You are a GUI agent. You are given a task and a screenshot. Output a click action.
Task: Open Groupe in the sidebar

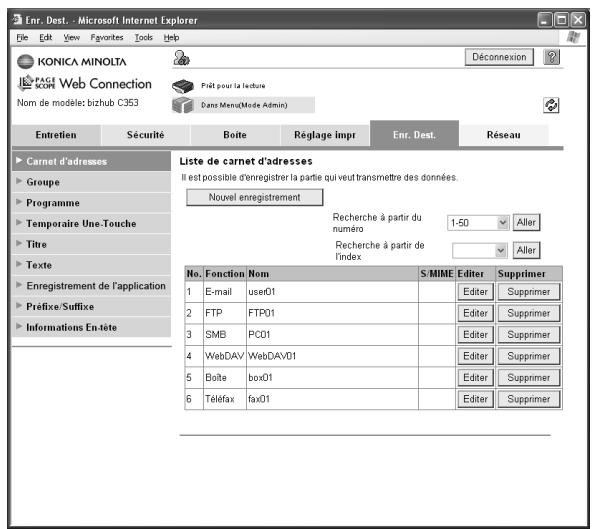click(x=91, y=182)
